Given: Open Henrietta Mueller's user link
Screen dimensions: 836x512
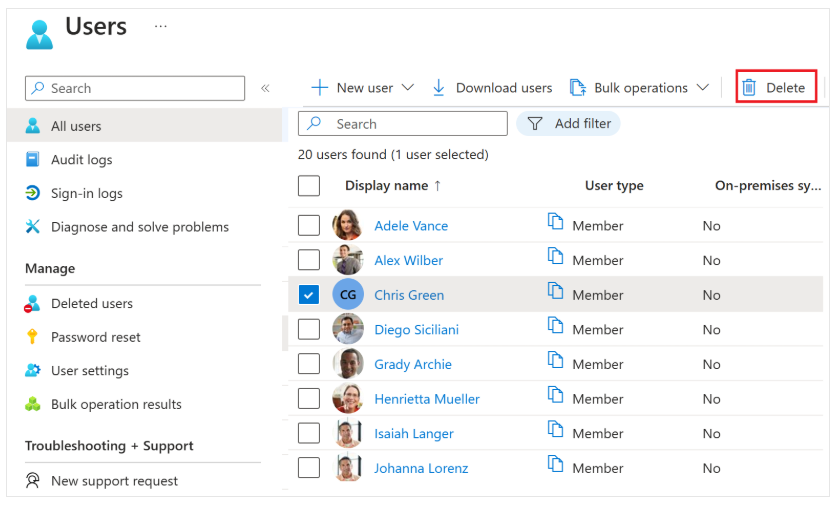Looking at the screenshot, I should pyautogui.click(x=426, y=399).
